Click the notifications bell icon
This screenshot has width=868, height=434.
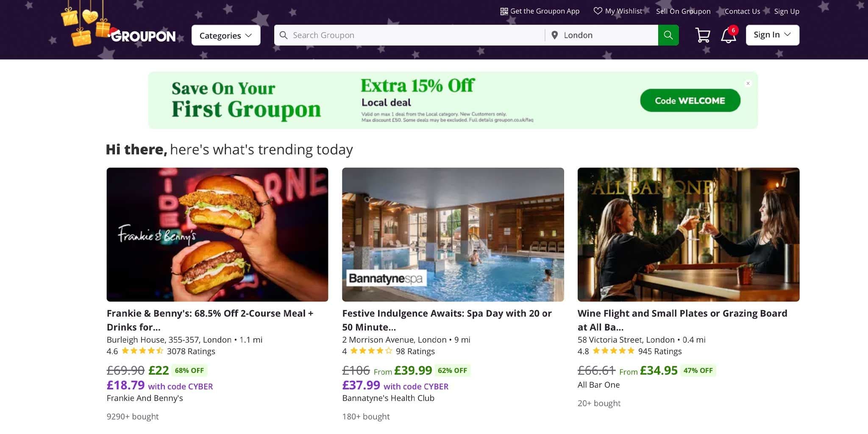[728, 36]
